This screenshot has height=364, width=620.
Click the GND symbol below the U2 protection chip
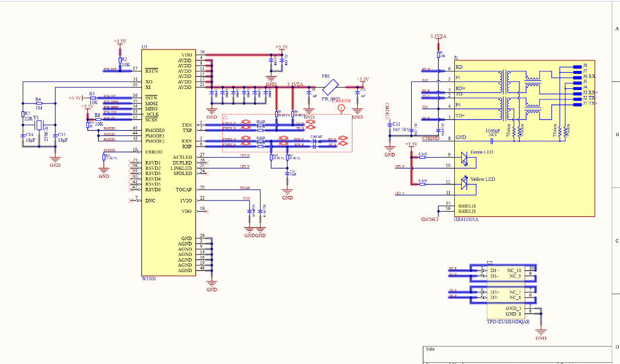(x=541, y=333)
